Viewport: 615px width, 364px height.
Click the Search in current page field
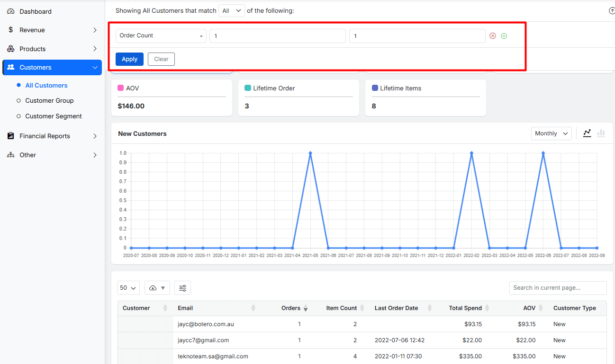pos(558,288)
